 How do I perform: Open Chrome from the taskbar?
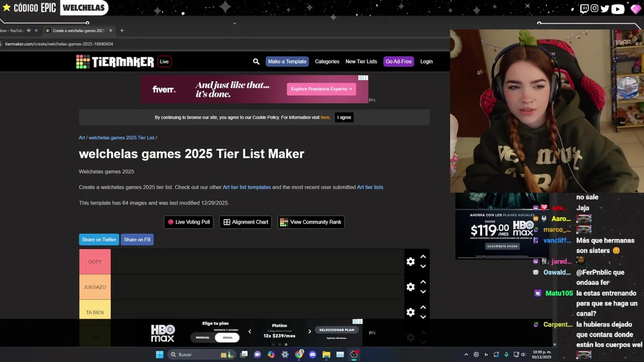[299, 354]
